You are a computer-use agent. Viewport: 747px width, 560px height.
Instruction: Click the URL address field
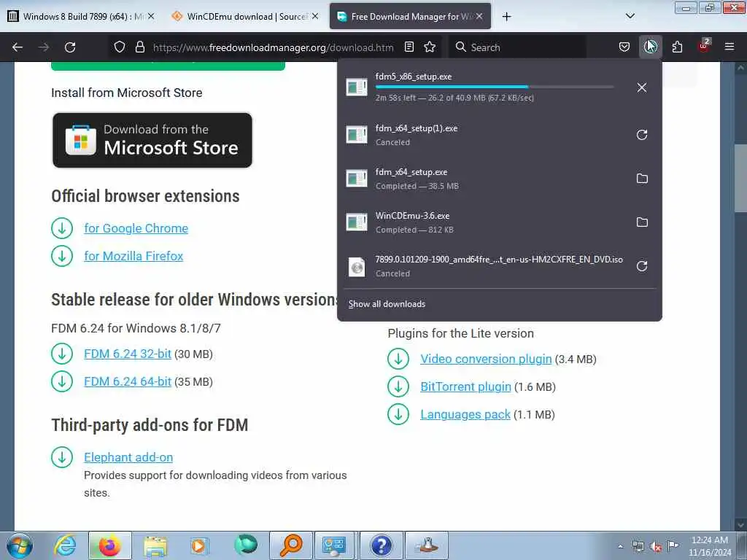pyautogui.click(x=273, y=47)
